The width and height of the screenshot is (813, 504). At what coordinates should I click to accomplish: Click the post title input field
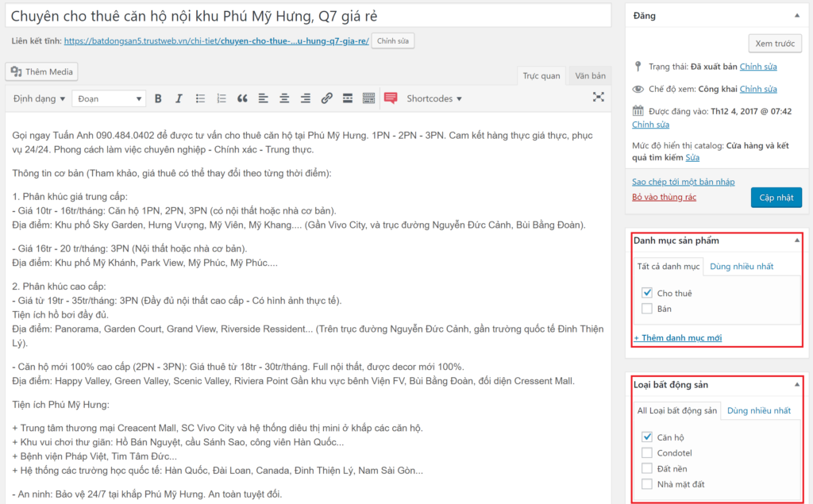coord(308,16)
